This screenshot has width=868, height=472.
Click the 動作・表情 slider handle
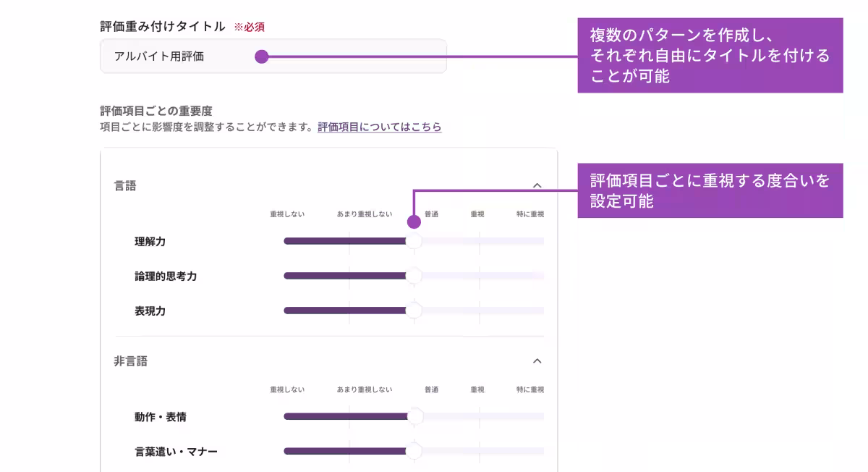coord(413,416)
